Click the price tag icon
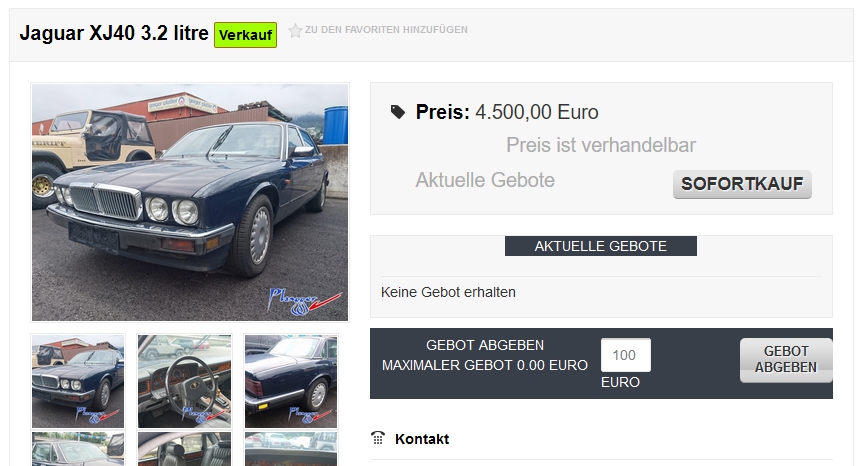Image resolution: width=865 pixels, height=466 pixels. click(397, 113)
